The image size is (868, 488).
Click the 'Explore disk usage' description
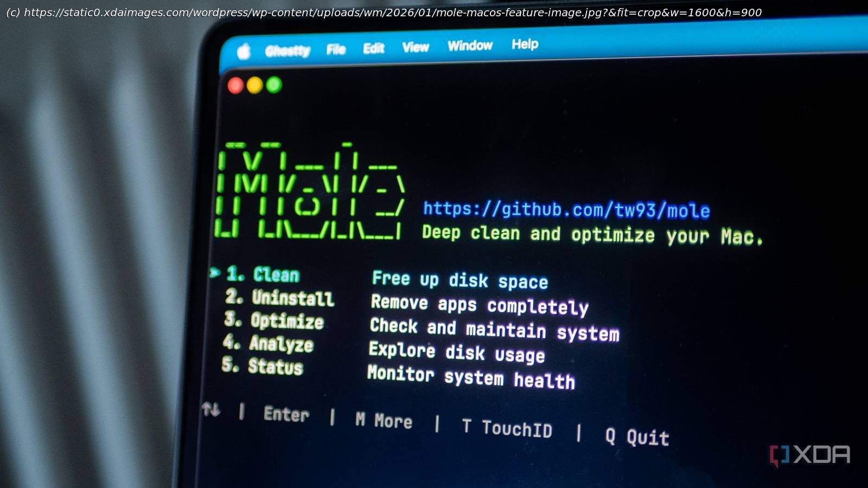[457, 352]
